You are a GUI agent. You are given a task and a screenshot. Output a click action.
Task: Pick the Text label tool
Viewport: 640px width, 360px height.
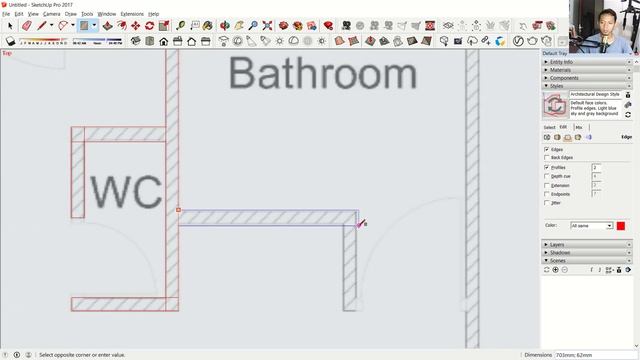tap(195, 26)
